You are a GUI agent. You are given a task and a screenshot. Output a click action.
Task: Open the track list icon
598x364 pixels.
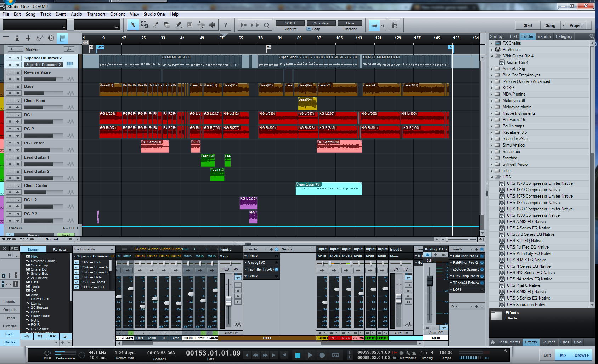coord(6,38)
